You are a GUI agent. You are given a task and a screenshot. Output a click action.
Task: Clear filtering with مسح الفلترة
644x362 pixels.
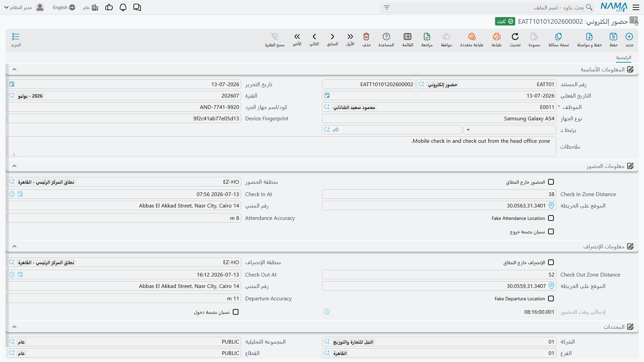[275, 40]
